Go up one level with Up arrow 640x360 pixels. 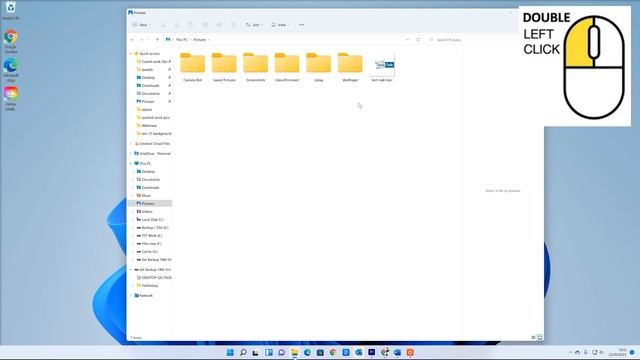(x=158, y=40)
